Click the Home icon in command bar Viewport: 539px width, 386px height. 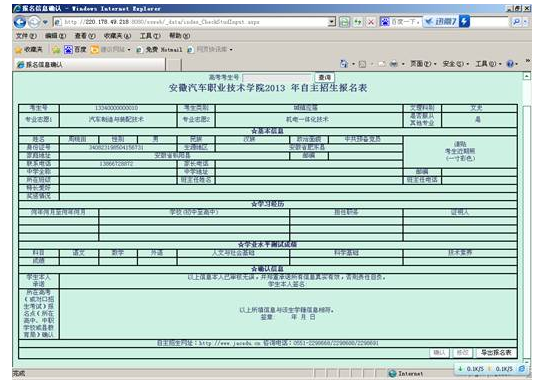(344, 64)
